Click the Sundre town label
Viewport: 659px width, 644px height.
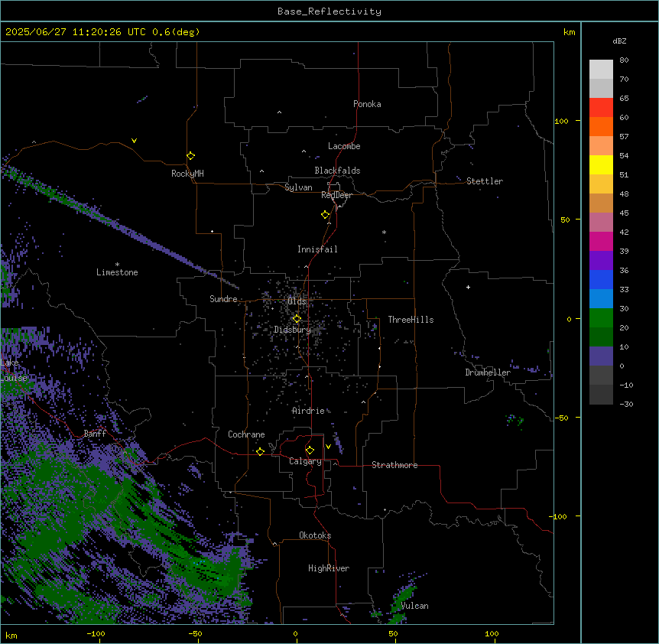pyautogui.click(x=223, y=299)
